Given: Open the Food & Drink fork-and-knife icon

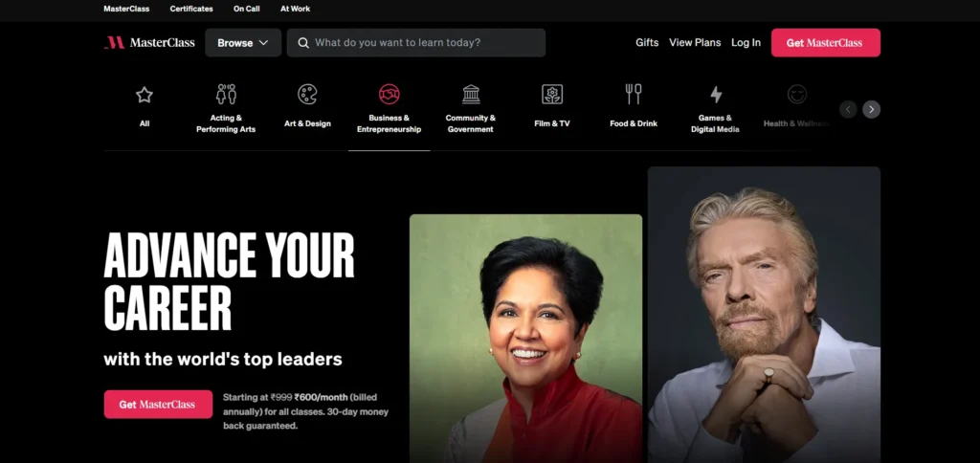Looking at the screenshot, I should (634, 95).
